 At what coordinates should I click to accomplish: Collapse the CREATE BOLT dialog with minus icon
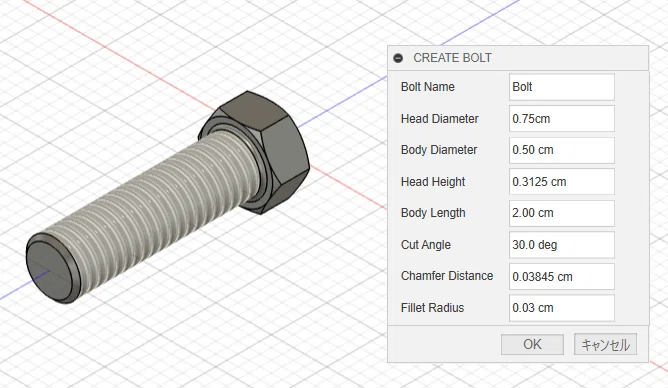[x=398, y=58]
